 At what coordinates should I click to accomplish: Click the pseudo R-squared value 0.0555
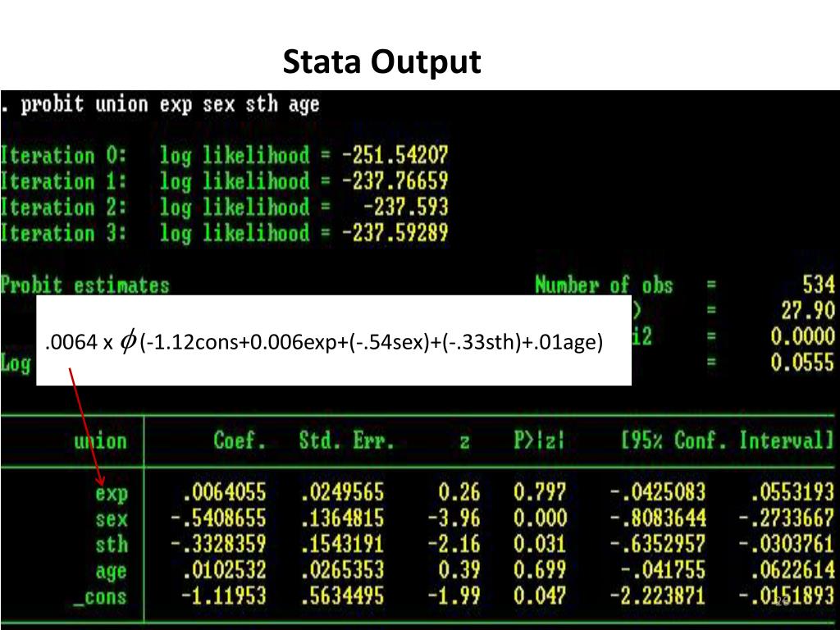click(802, 363)
